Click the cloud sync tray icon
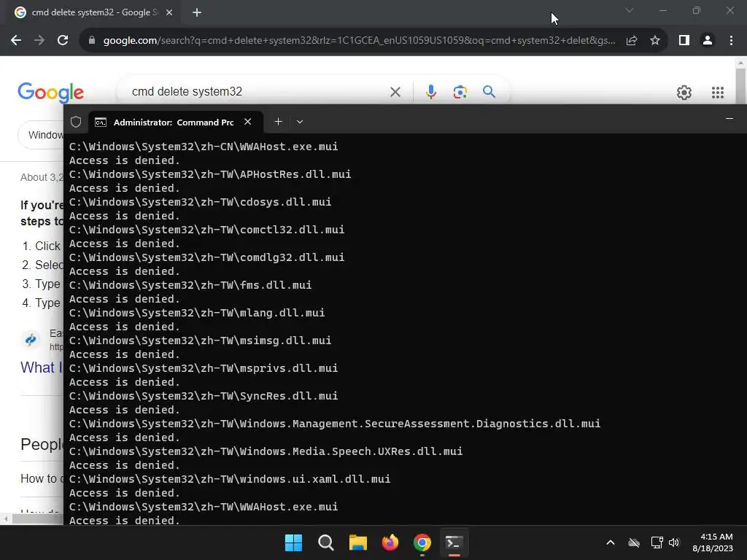747x560 pixels. 634,542
